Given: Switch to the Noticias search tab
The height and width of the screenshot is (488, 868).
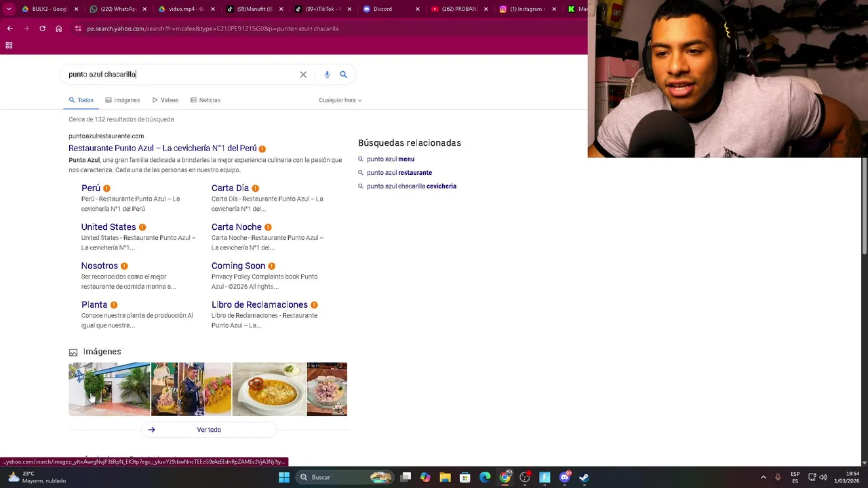Looking at the screenshot, I should tap(205, 100).
